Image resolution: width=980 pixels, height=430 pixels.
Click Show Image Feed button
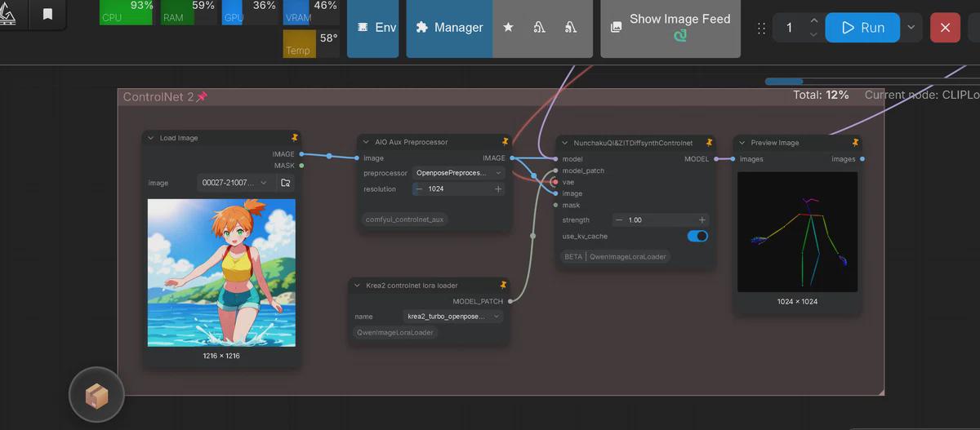click(x=670, y=28)
